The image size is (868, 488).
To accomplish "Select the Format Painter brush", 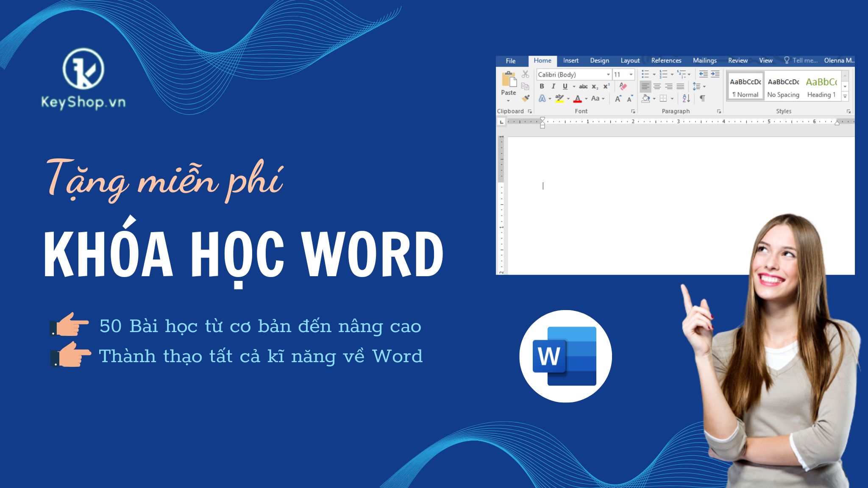I will point(526,98).
